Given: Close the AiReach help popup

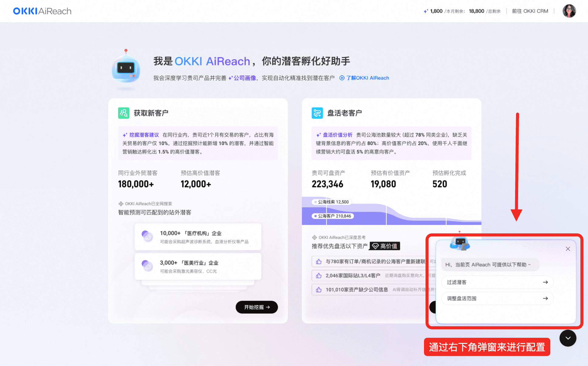Looking at the screenshot, I should [568, 249].
